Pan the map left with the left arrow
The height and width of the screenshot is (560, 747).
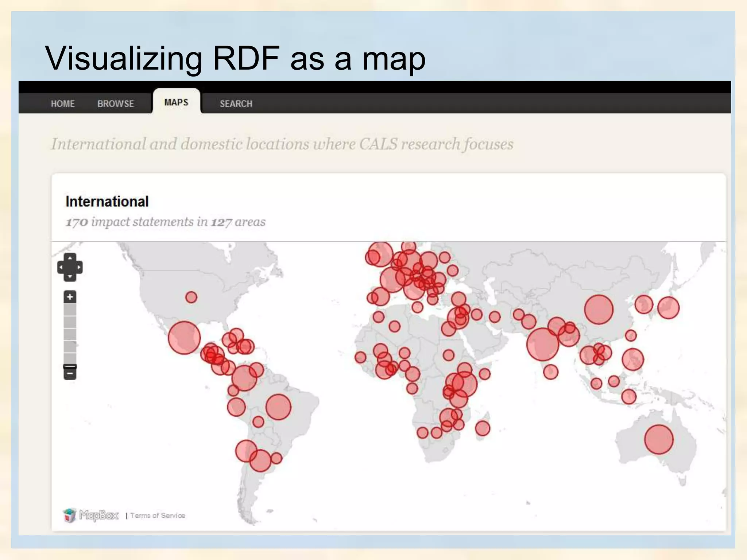[x=61, y=267]
